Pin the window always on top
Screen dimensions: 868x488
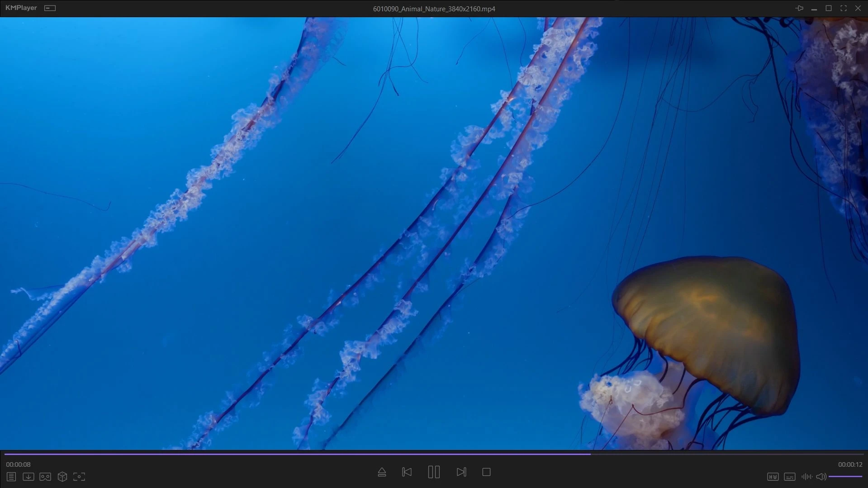(799, 8)
